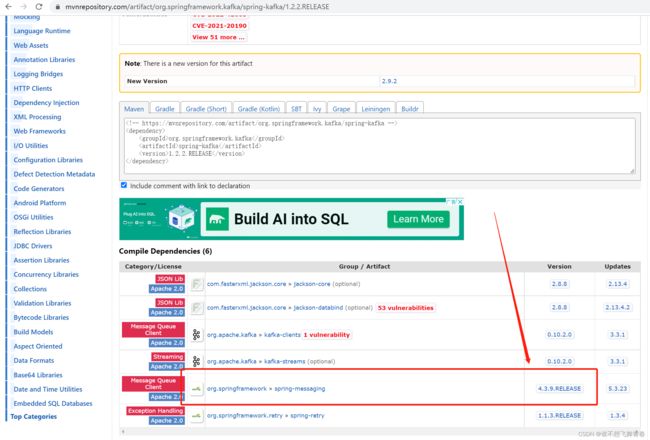
Task: Click the spring-retry leaf icon
Action: 197,416
